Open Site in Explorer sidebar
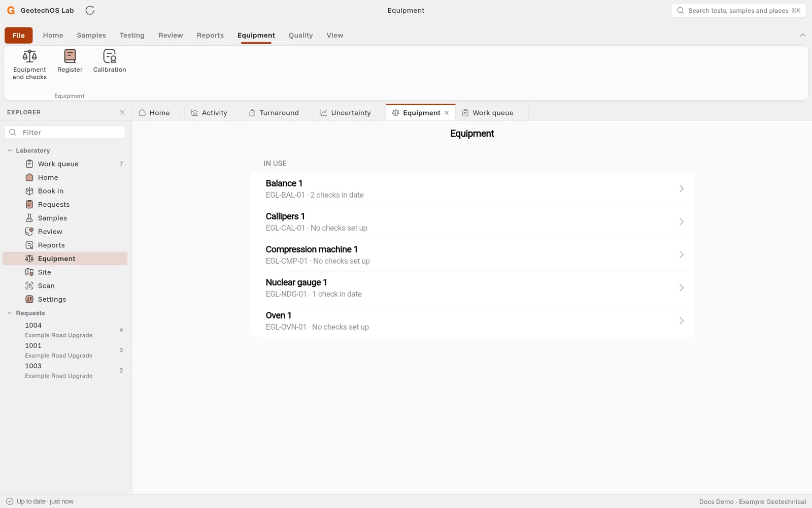This screenshot has width=812, height=508. (65, 272)
